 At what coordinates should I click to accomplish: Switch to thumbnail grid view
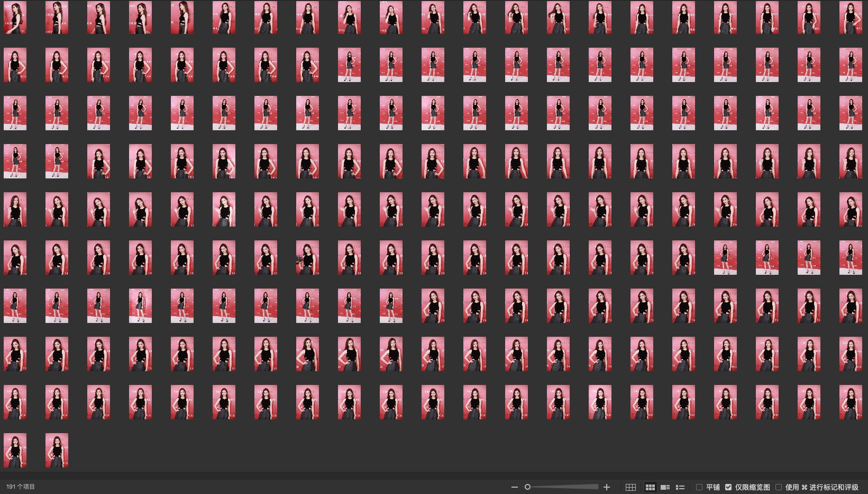(650, 487)
